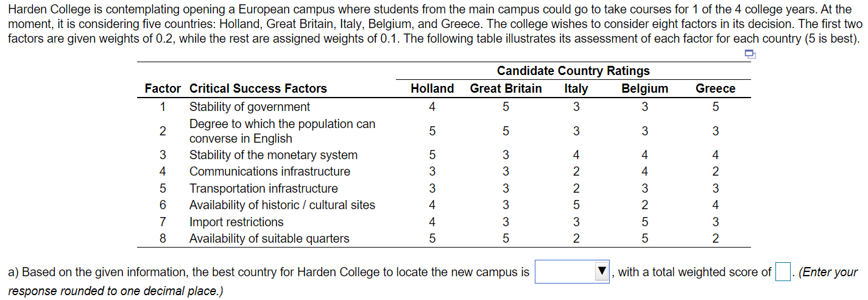The height and width of the screenshot is (300, 868).
Task: Click the total weighted score input box
Action: [x=783, y=272]
